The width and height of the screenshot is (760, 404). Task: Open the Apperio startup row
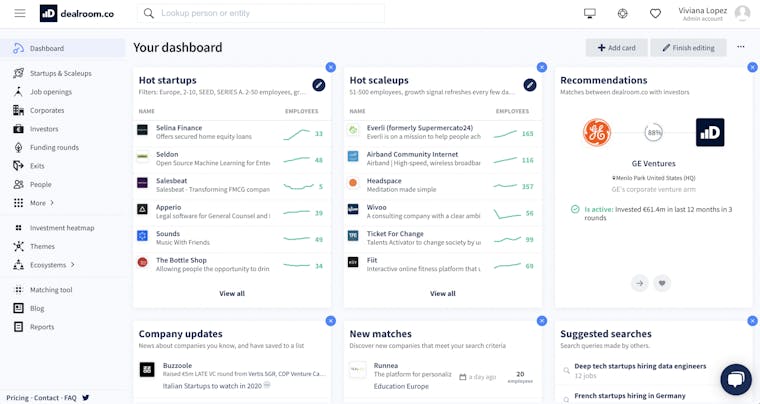(232, 212)
